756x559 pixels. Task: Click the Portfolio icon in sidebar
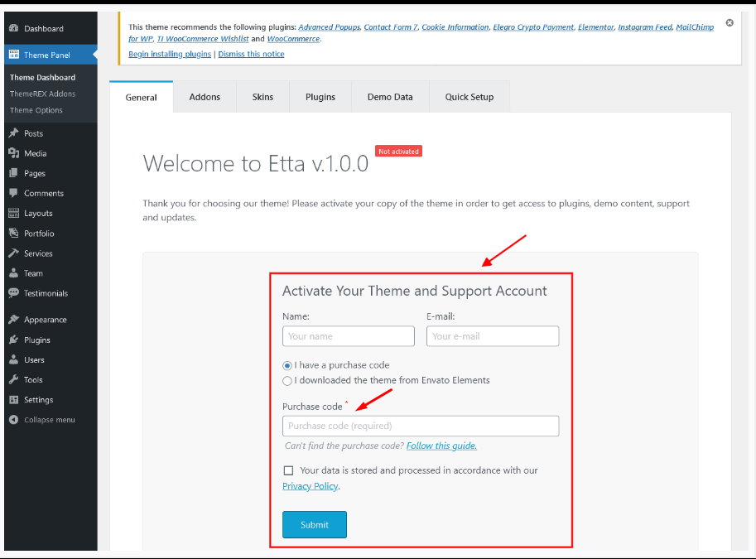pyautogui.click(x=13, y=234)
